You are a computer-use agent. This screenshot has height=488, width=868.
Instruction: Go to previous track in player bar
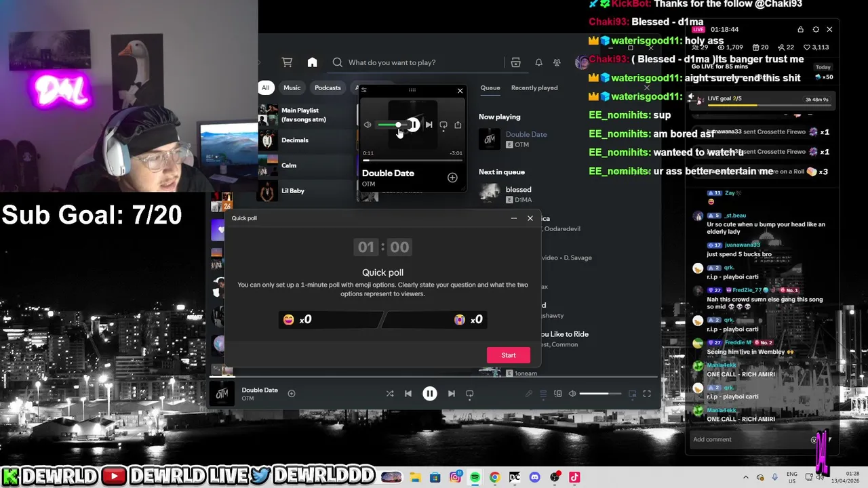pyautogui.click(x=408, y=394)
